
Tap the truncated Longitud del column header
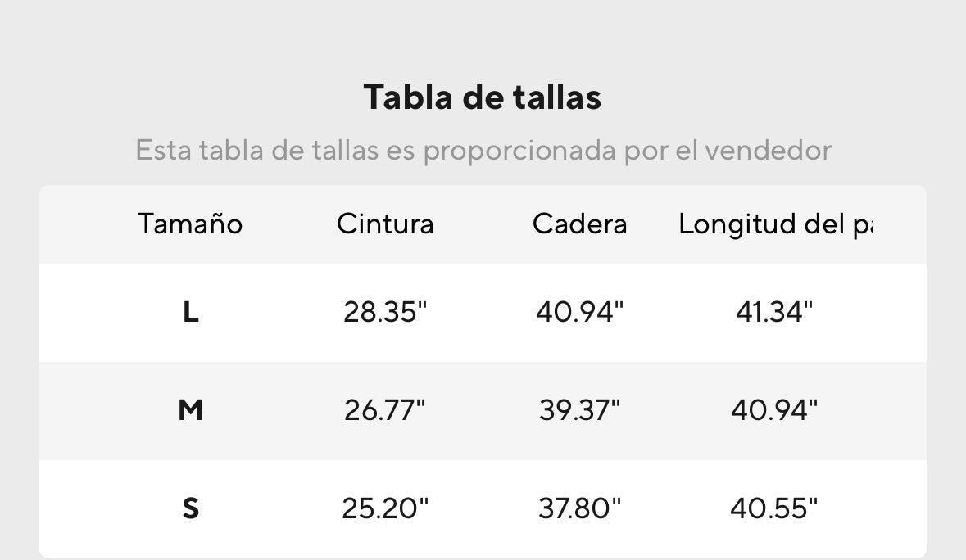click(774, 224)
